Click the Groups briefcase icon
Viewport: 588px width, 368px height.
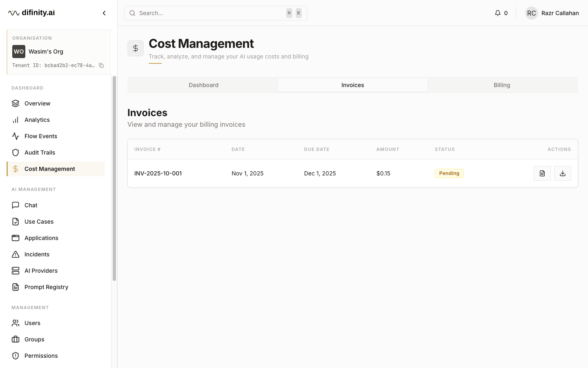[x=16, y=339]
